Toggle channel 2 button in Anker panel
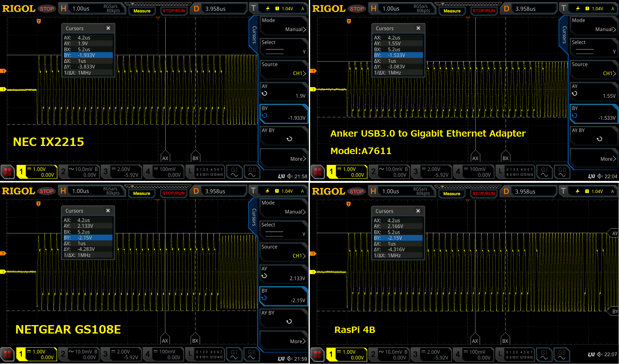Image resolution: width=619 pixels, height=364 pixels. (389, 172)
